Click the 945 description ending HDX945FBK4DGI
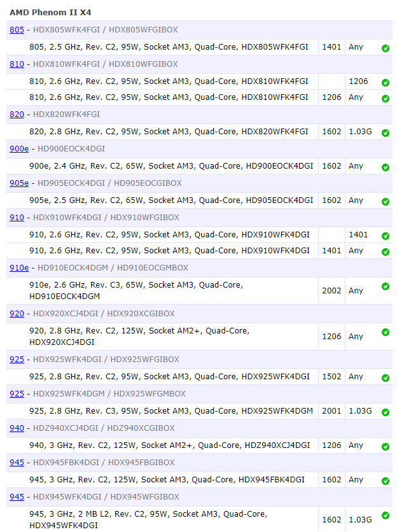Screen dimensions: 397x532 click(167, 479)
